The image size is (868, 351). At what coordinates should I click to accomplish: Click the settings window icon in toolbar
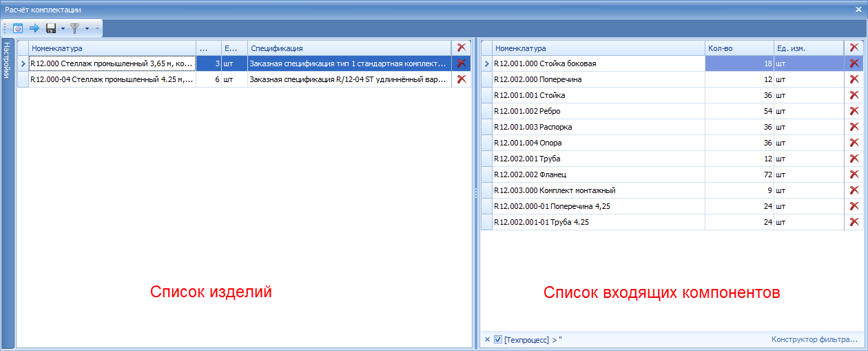19,28
